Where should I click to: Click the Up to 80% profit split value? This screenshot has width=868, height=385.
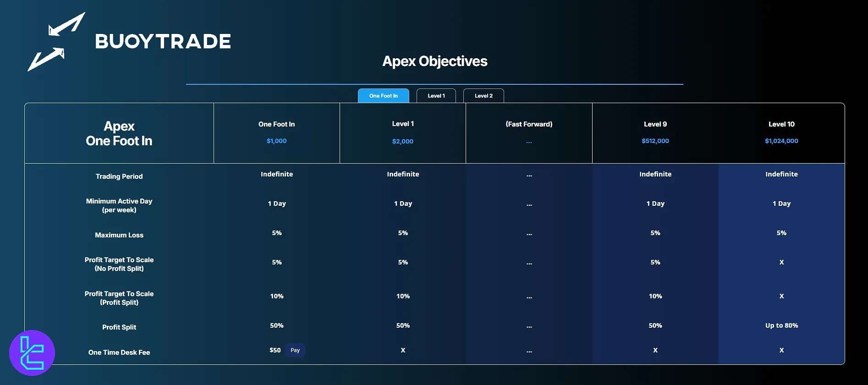click(x=781, y=325)
